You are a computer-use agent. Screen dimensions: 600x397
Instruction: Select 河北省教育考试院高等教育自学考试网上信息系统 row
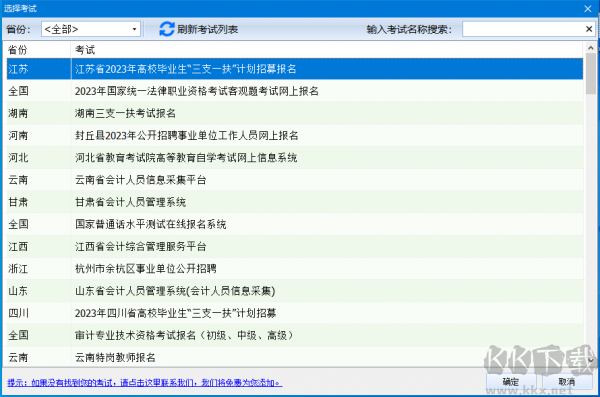coord(295,158)
